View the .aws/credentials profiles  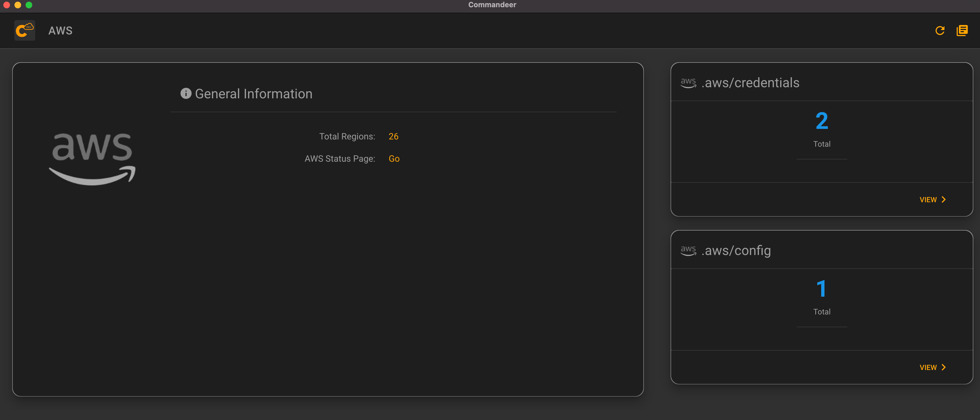point(932,200)
